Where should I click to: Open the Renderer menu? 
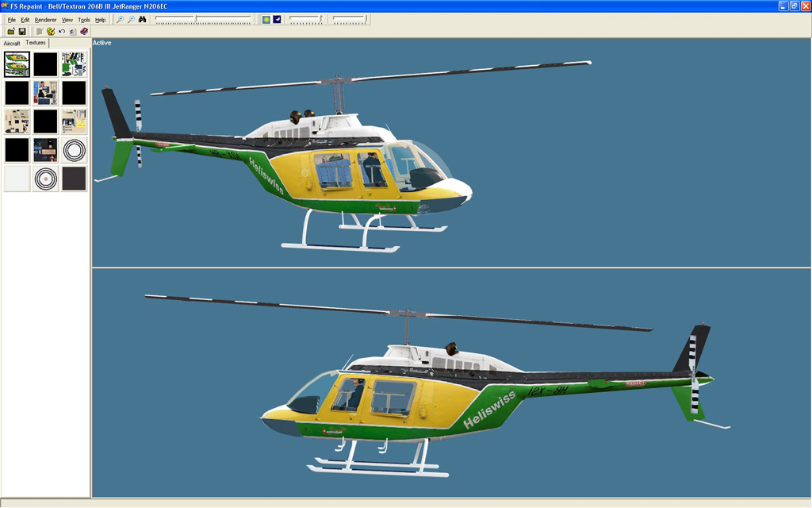coord(45,20)
